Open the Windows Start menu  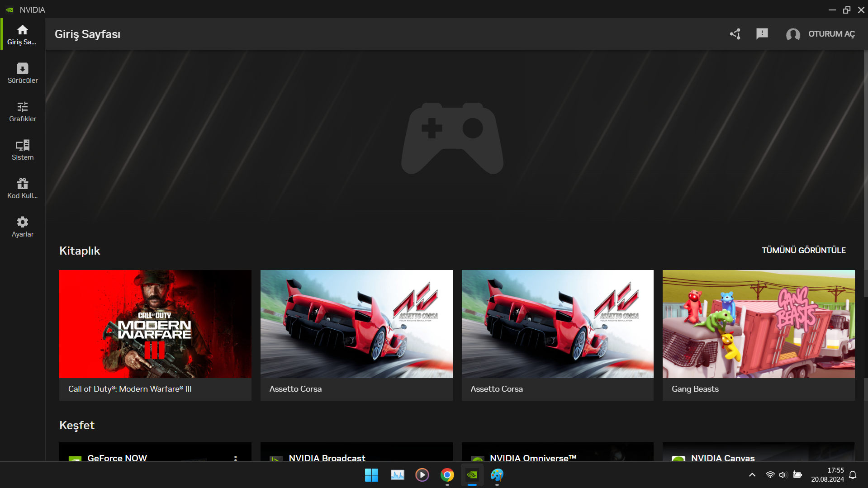371,475
